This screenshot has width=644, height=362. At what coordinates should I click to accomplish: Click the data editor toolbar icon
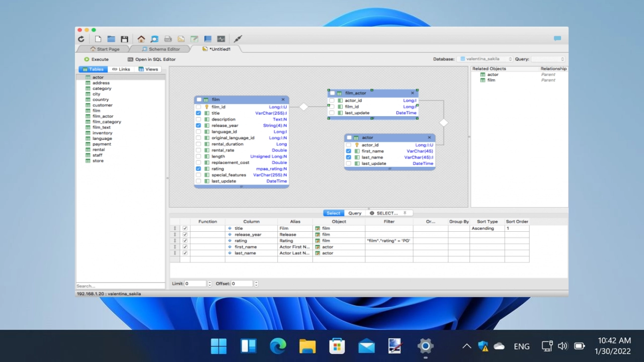(x=194, y=39)
